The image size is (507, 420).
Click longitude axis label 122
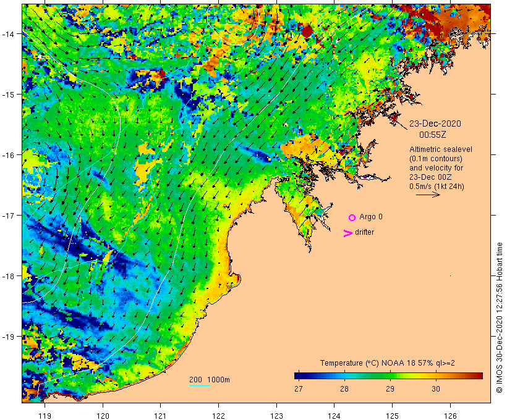pos(219,416)
